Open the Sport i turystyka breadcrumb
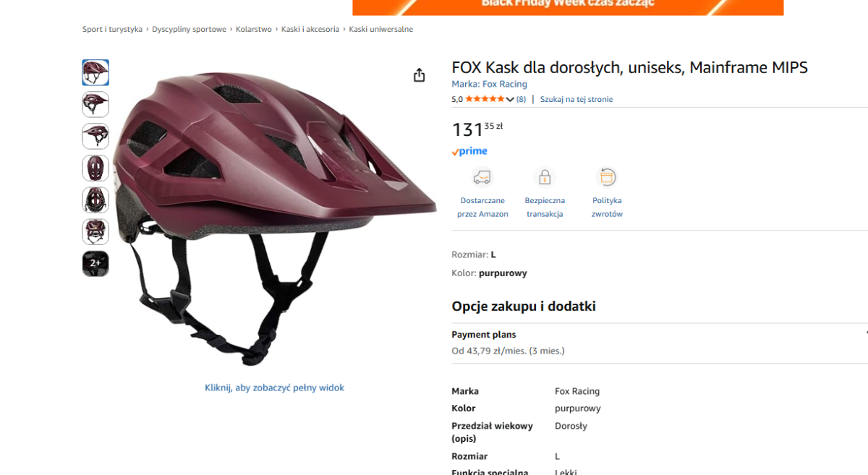 tap(112, 29)
